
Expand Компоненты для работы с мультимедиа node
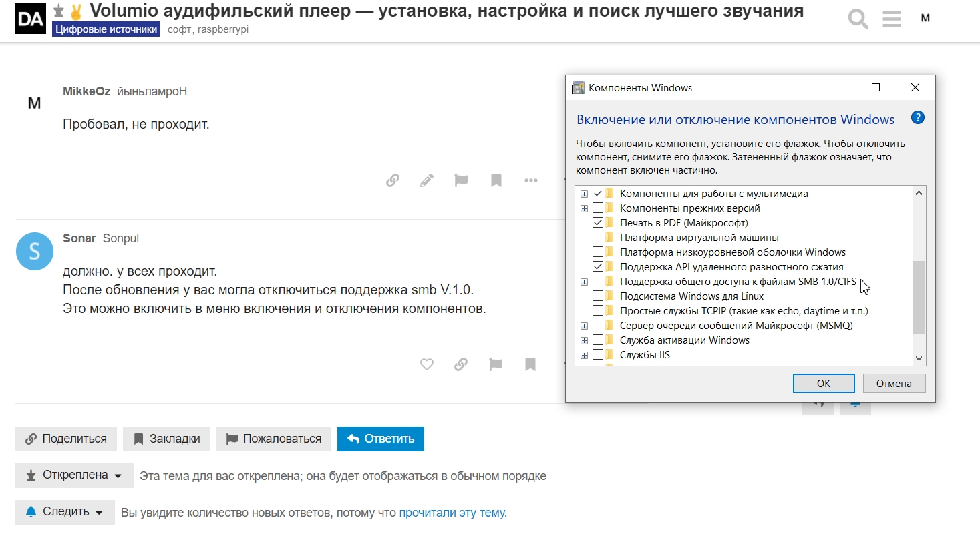pyautogui.click(x=585, y=194)
